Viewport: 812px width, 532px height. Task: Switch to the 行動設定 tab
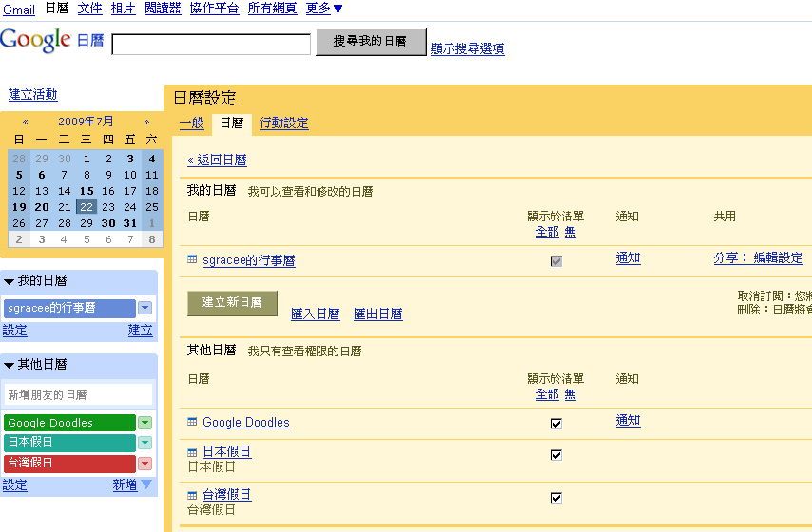[283, 123]
